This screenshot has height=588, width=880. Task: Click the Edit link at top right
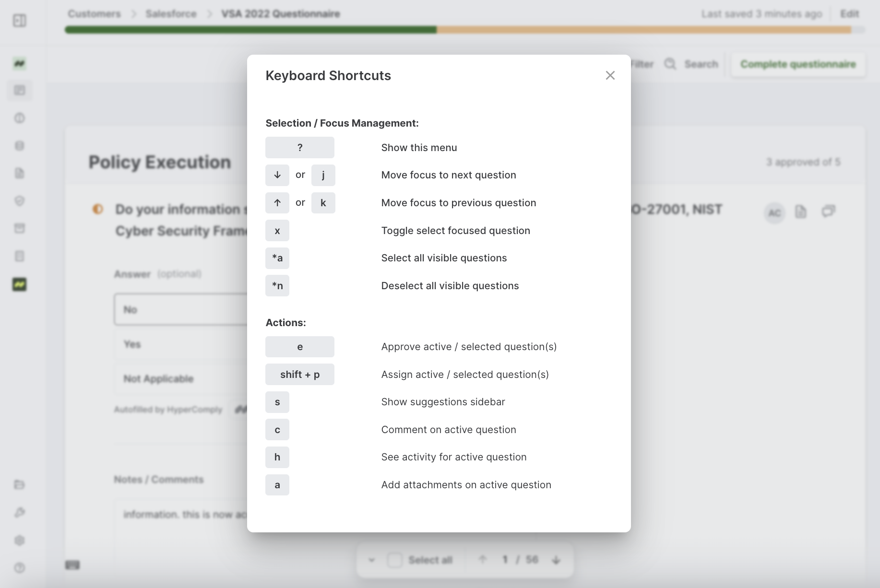click(x=849, y=14)
